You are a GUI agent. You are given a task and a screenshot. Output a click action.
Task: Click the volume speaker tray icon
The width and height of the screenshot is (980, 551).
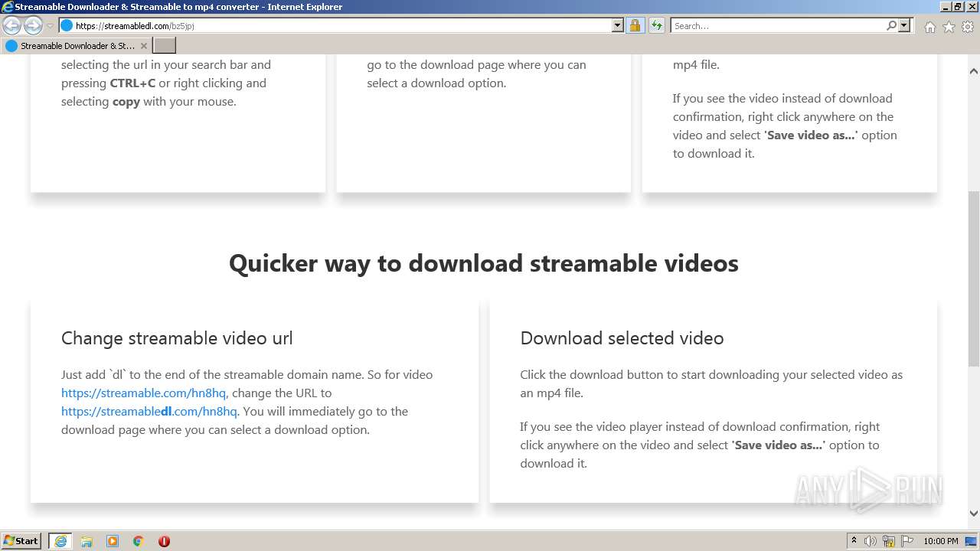click(x=871, y=541)
